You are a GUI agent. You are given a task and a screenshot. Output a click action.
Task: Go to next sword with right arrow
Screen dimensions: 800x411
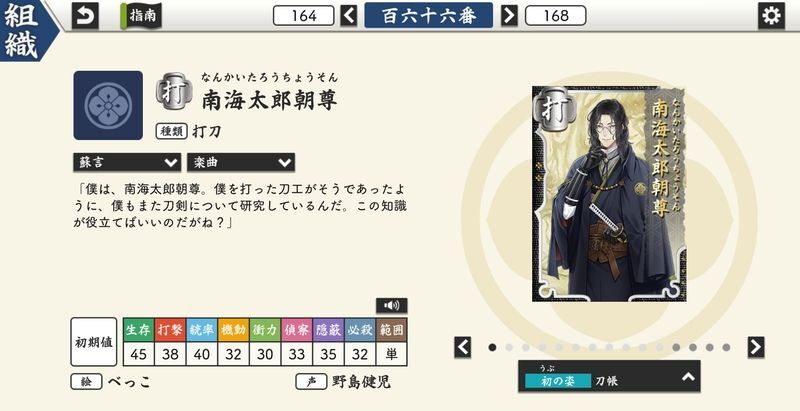point(509,16)
